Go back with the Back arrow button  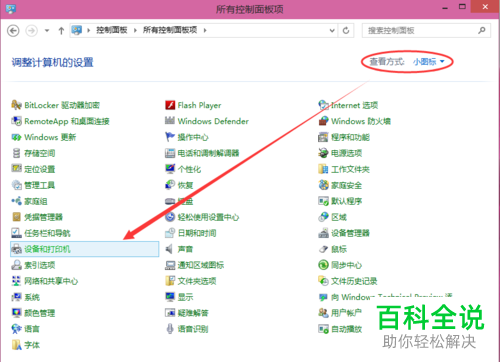pyautogui.click(x=13, y=31)
